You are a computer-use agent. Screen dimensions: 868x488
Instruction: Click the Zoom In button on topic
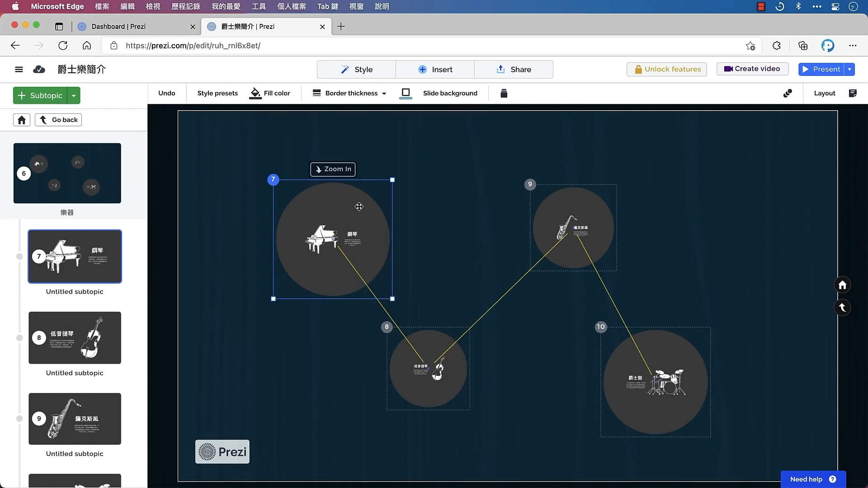pos(333,169)
